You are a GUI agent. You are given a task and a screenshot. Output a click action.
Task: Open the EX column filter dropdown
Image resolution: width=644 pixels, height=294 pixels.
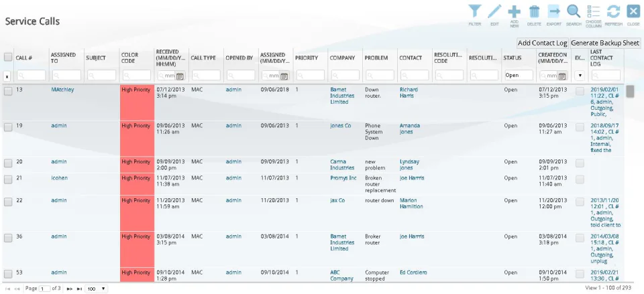580,76
